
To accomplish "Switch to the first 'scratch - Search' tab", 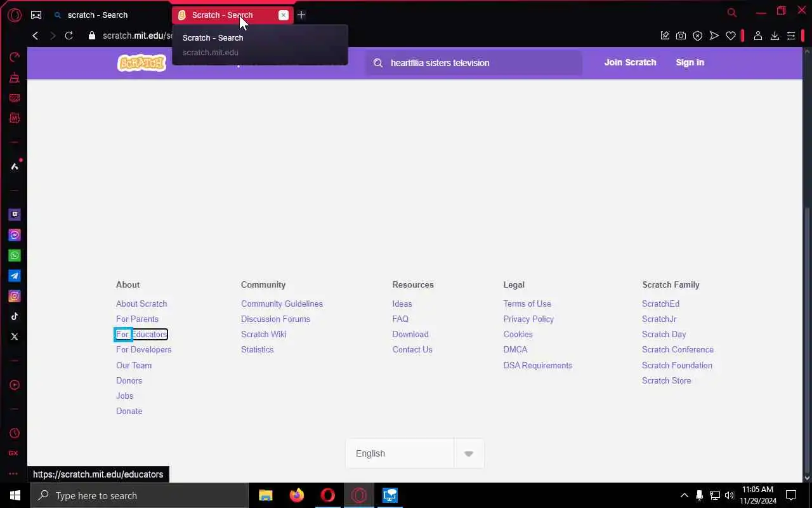I will coord(108,15).
